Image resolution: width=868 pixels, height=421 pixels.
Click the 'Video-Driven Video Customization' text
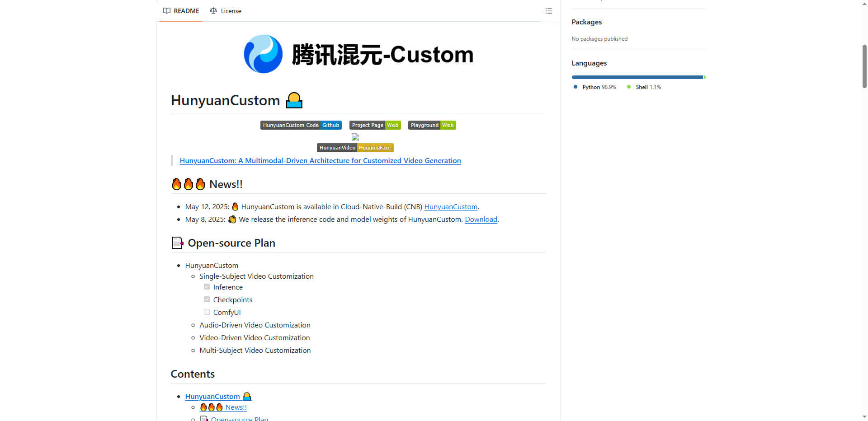[x=255, y=338]
